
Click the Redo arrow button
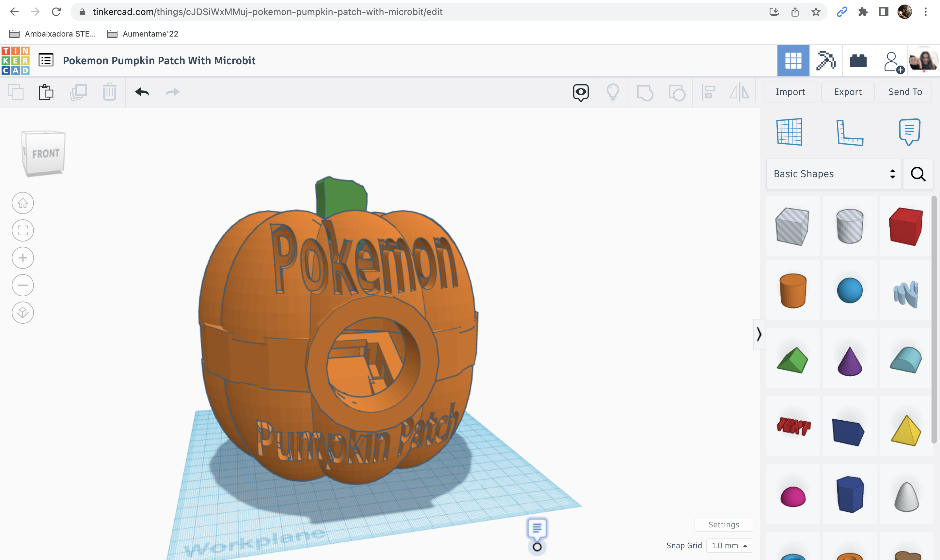[x=173, y=92]
